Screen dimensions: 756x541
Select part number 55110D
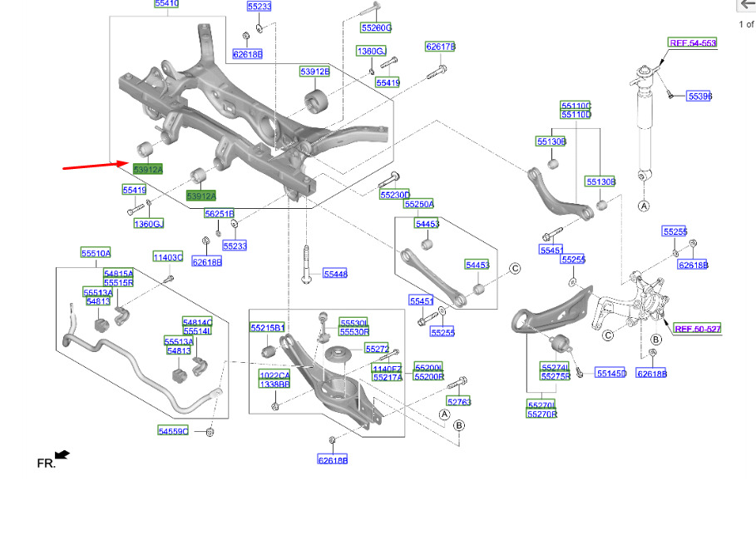pos(576,114)
